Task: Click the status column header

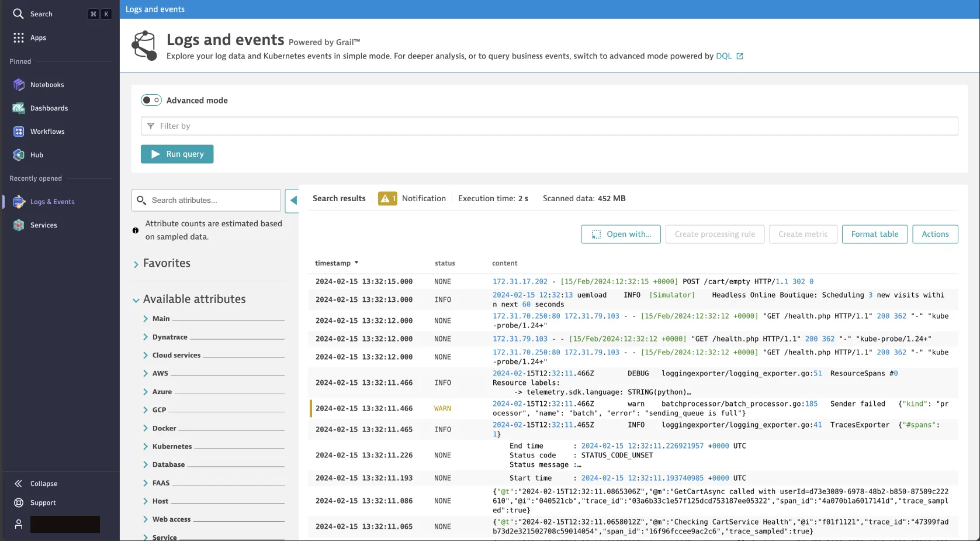Action: (x=445, y=263)
